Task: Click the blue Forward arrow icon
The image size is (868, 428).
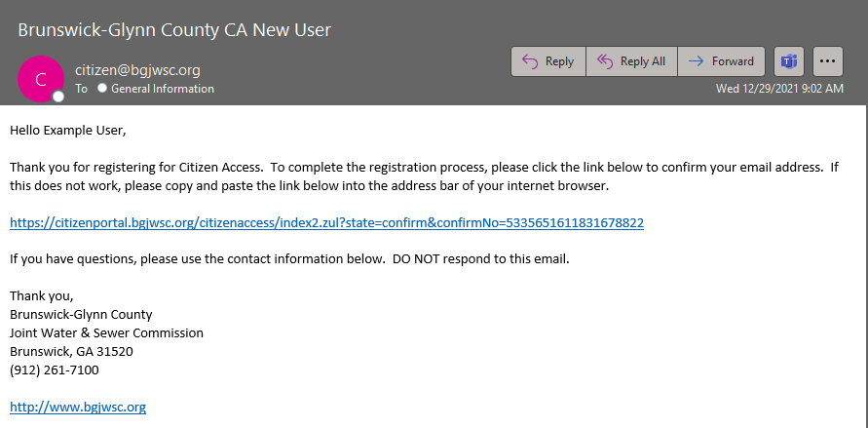Action: pyautogui.click(x=697, y=61)
